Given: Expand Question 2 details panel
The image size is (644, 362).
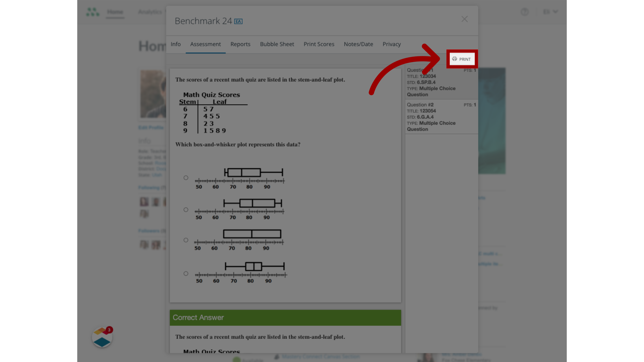Looking at the screenshot, I should pyautogui.click(x=440, y=117).
